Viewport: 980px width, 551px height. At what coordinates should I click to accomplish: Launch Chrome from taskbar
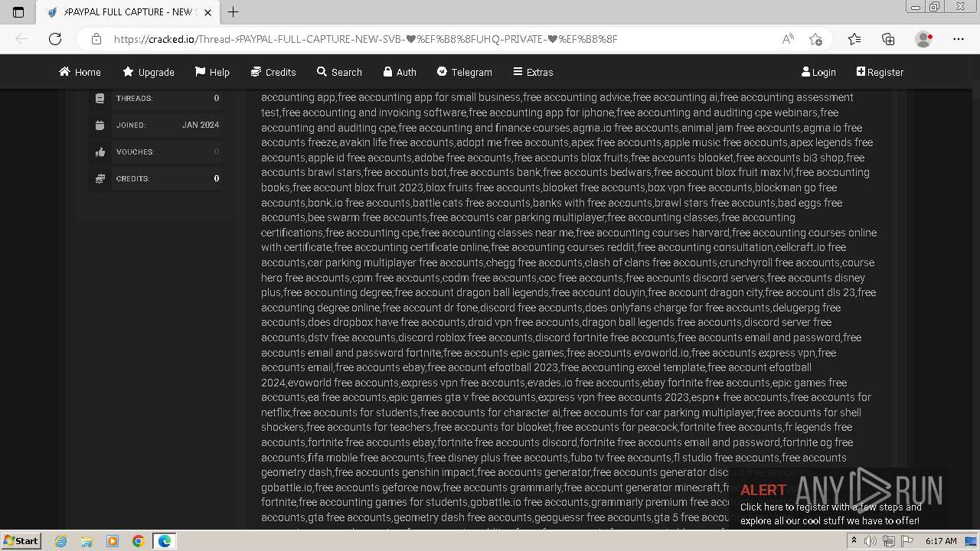(139, 541)
